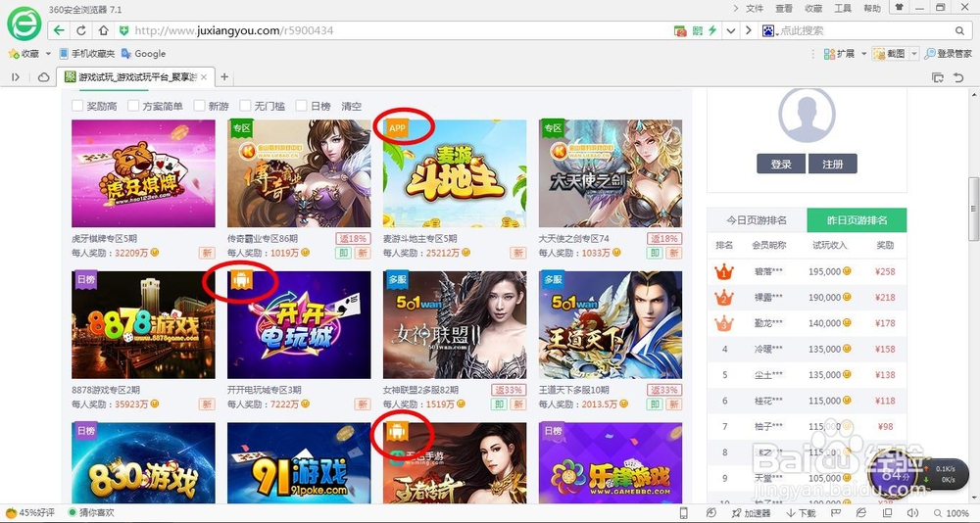Go back with the green arrow

pos(59,30)
